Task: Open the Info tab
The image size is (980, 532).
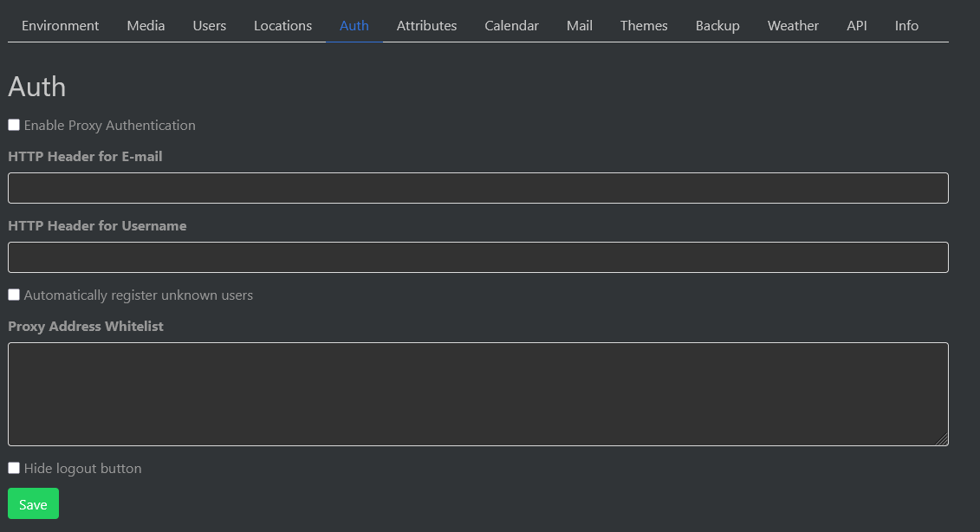Action: coord(906,25)
